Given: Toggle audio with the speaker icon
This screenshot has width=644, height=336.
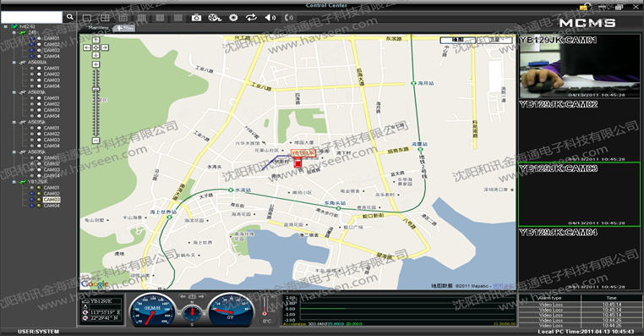Looking at the screenshot, I should click(x=270, y=18).
